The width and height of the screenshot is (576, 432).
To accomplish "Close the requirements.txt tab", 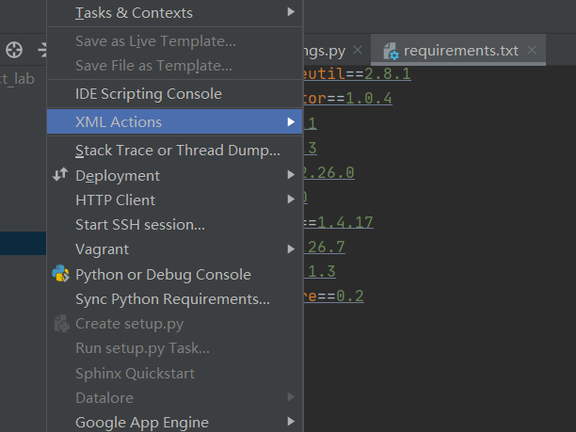I will click(x=532, y=50).
